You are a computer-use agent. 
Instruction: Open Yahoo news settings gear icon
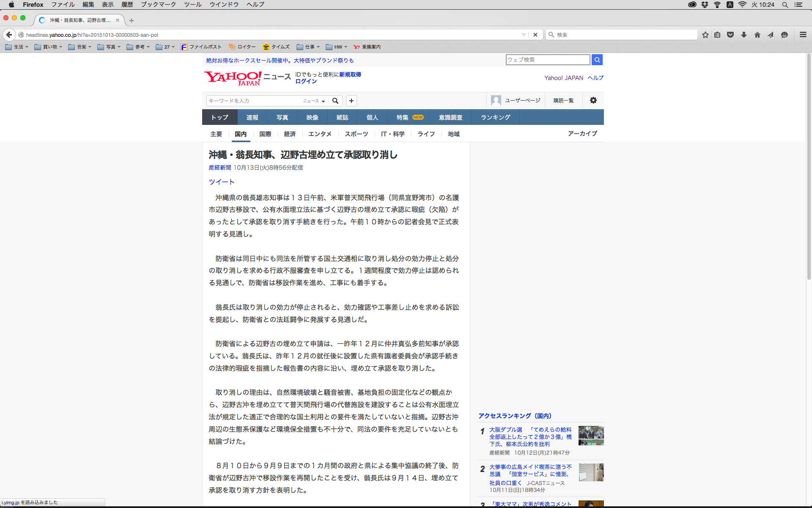click(x=593, y=100)
